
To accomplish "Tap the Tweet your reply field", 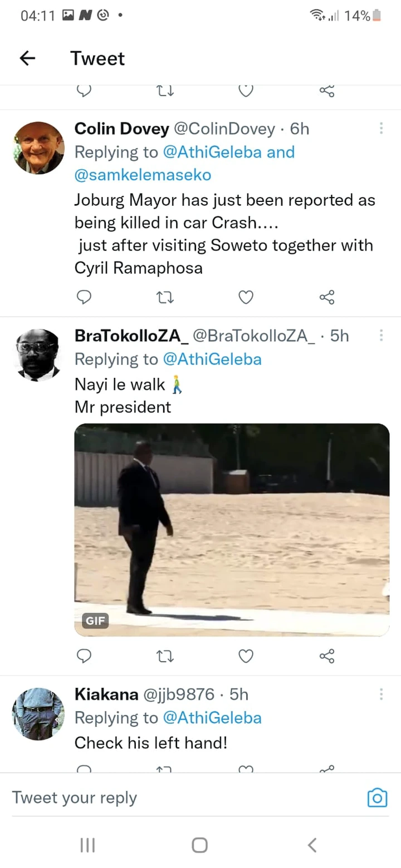I will pyautogui.click(x=184, y=798).
